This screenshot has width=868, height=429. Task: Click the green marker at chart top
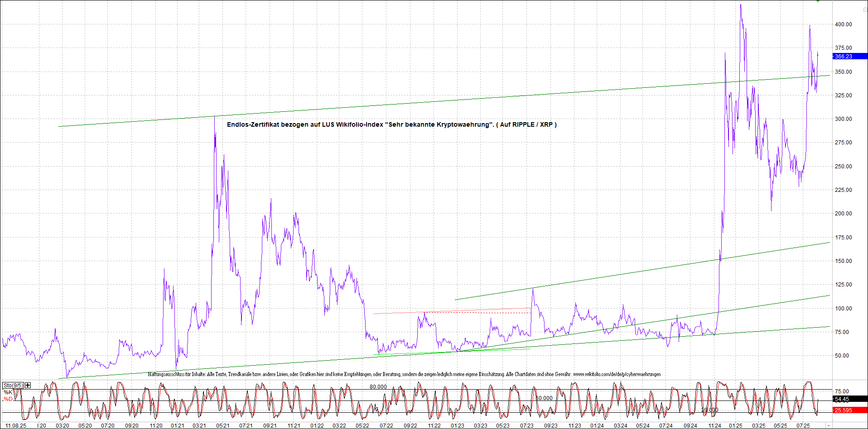(x=818, y=1)
